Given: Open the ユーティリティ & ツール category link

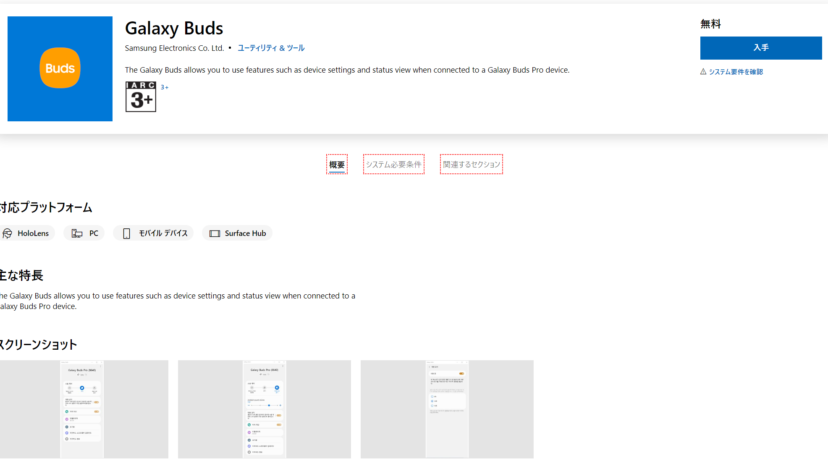Looking at the screenshot, I should 271,48.
